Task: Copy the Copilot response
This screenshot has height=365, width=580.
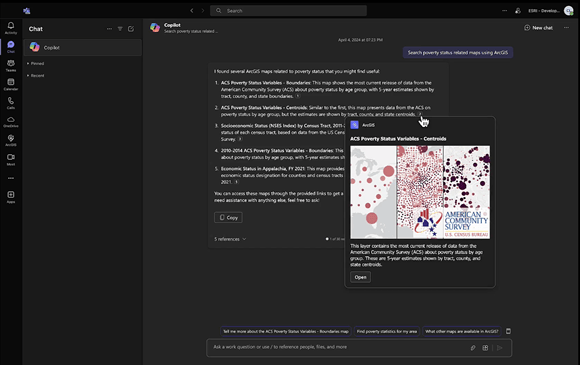Action: pyautogui.click(x=228, y=217)
